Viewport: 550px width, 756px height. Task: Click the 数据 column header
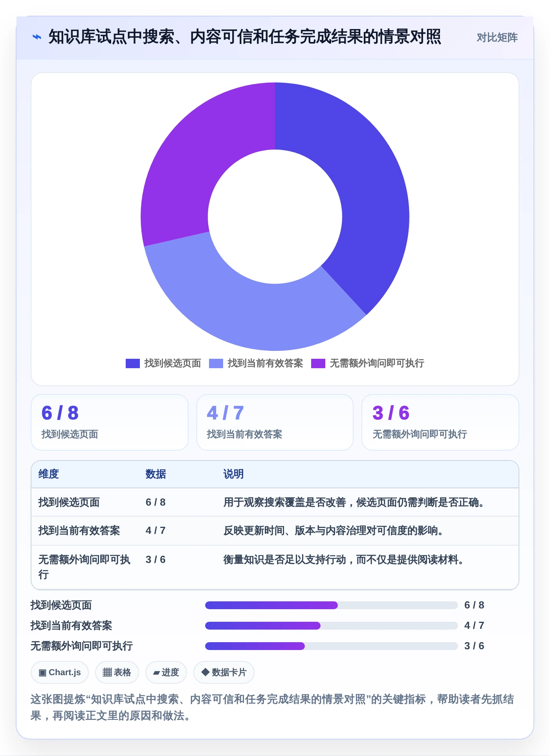click(x=156, y=474)
